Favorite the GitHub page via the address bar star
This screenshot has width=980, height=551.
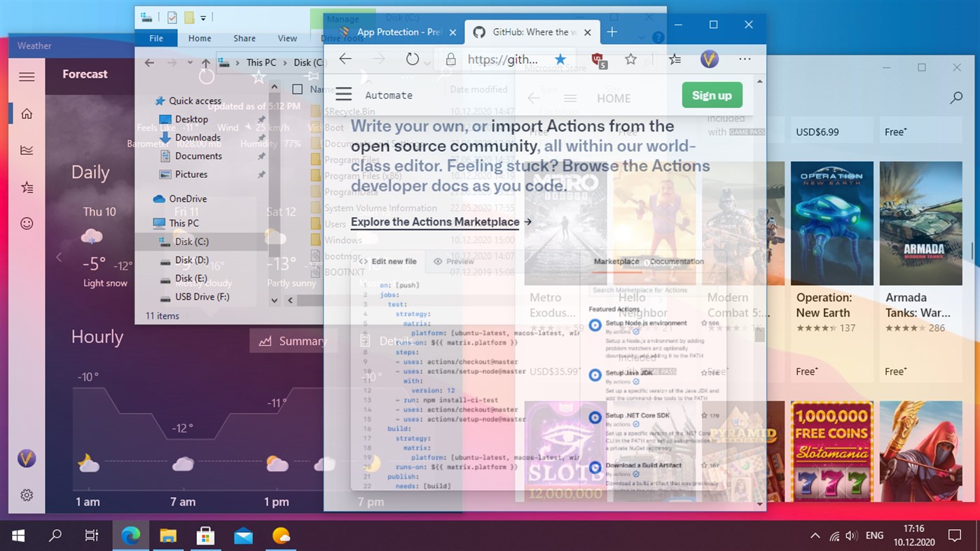click(560, 60)
